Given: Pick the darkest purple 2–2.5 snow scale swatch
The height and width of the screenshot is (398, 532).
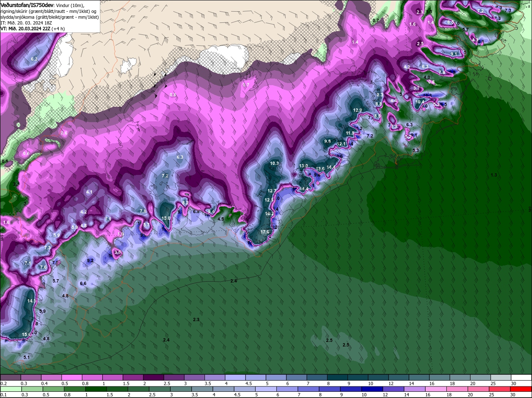Looking at the screenshot, I should [153, 377].
